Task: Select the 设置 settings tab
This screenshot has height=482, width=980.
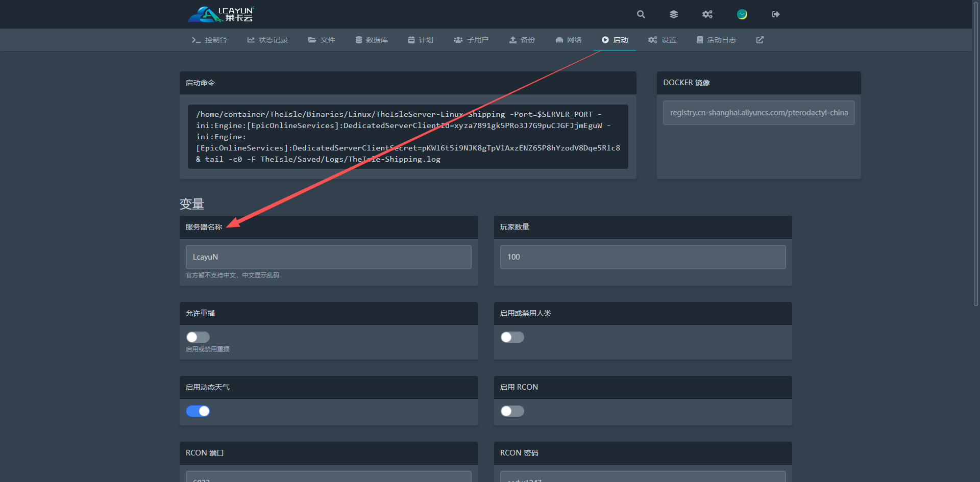Action: click(662, 40)
